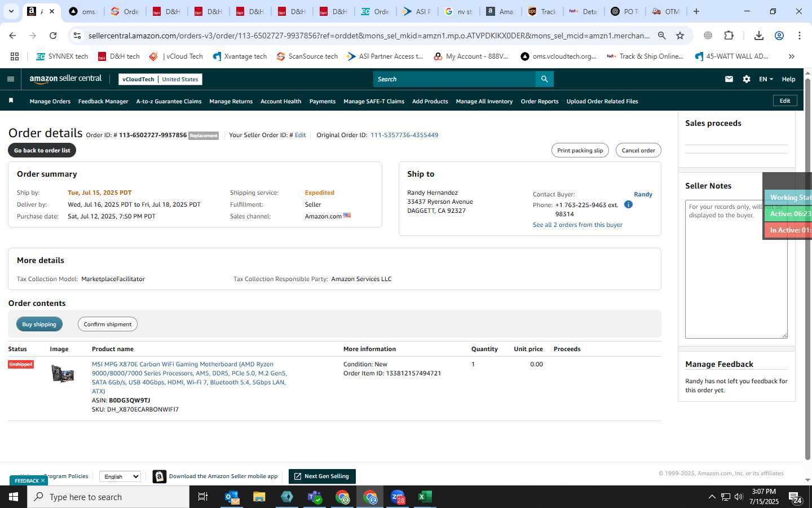Open the Seller Central hamburger menu
The width and height of the screenshot is (812, 508).
click(x=11, y=79)
